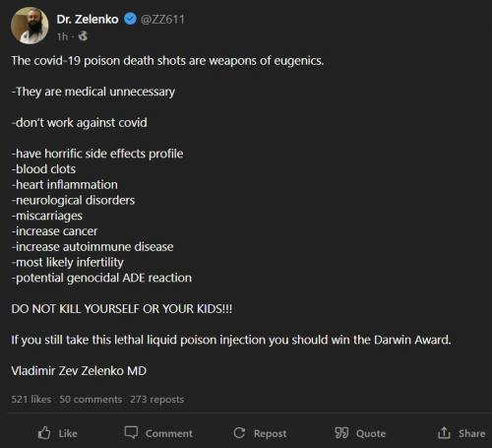The width and height of the screenshot is (492, 448).
Task: Open the Dr. Zelenko profile name
Action: point(88,20)
